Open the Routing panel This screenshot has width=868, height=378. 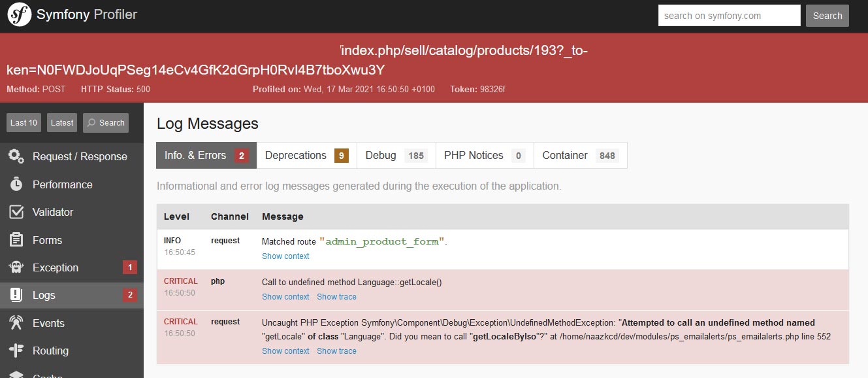pyautogui.click(x=50, y=351)
